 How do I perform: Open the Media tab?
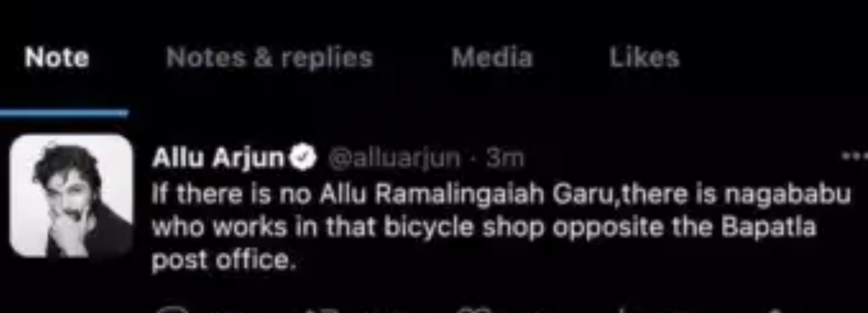[x=492, y=57]
